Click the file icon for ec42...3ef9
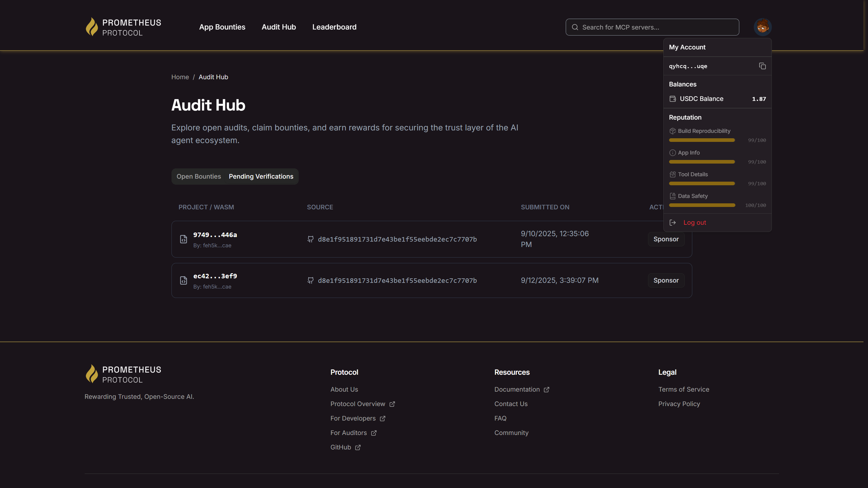 click(x=183, y=280)
